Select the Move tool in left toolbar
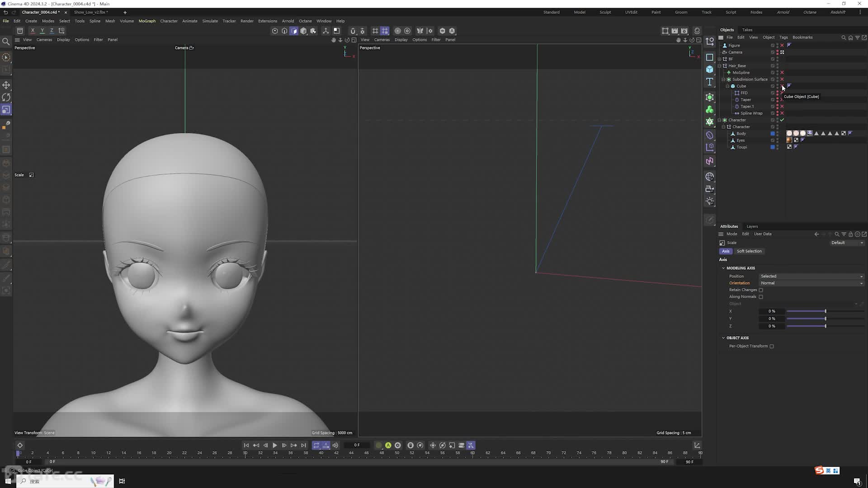This screenshot has width=868, height=488. pos(6,85)
